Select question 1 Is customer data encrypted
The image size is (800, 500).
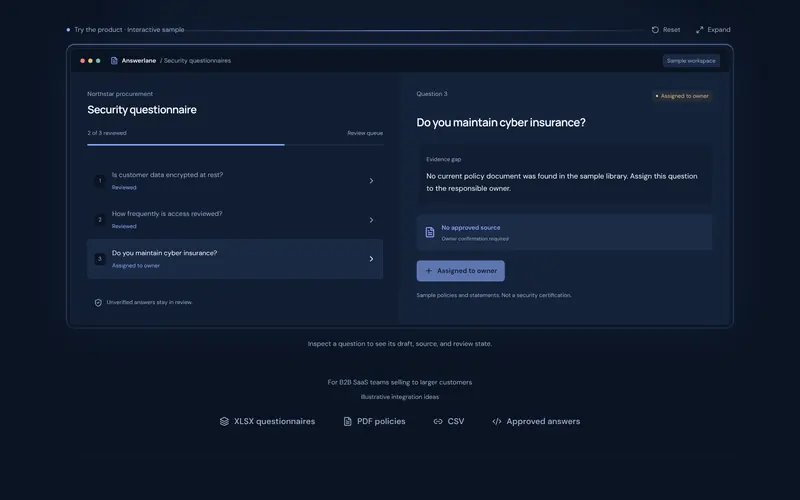[235, 181]
